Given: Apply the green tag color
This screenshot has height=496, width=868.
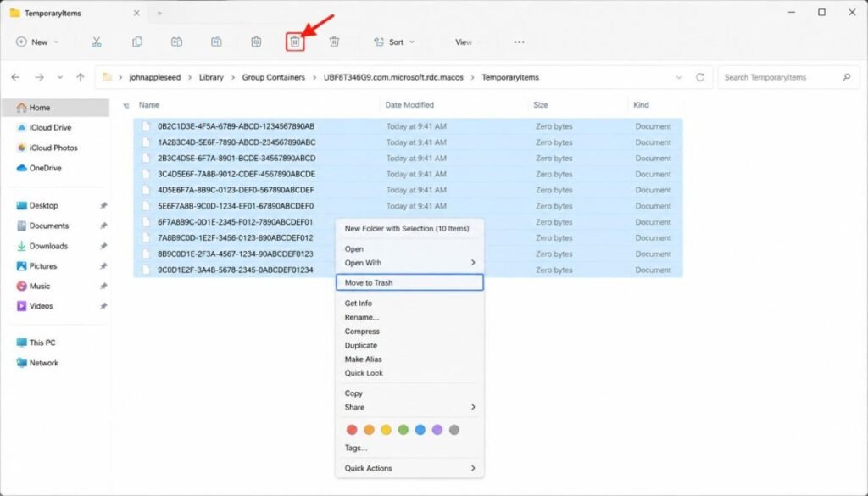Looking at the screenshot, I should [403, 430].
